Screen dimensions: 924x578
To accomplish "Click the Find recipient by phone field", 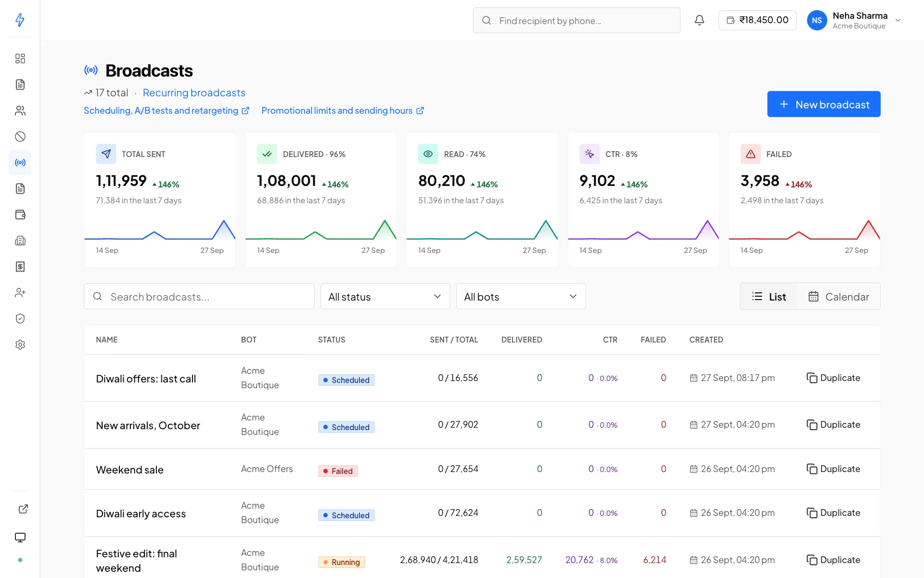I will [x=577, y=20].
